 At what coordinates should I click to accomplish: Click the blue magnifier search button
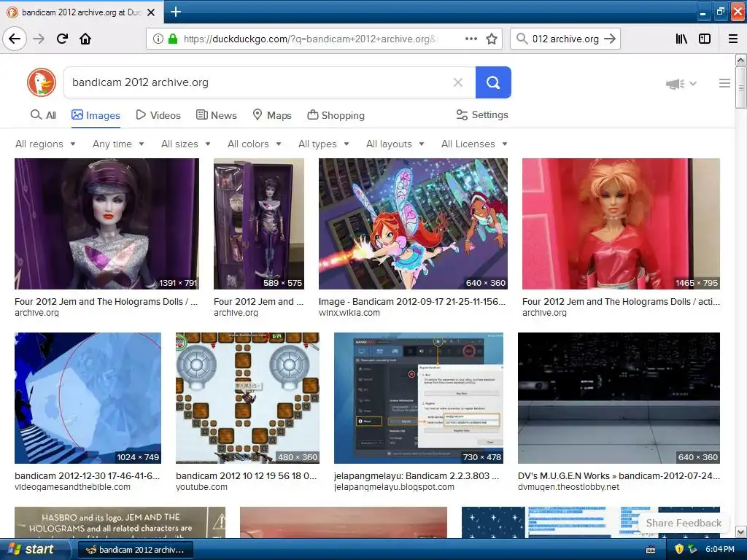click(x=493, y=82)
